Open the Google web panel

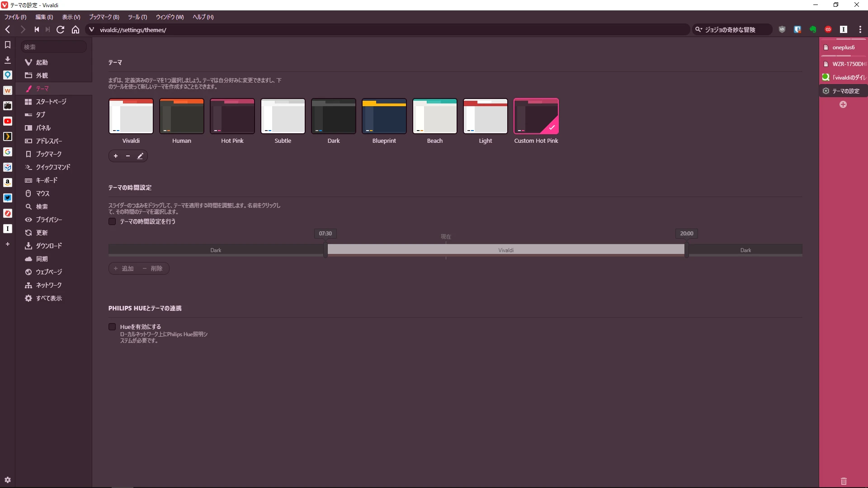[8, 152]
